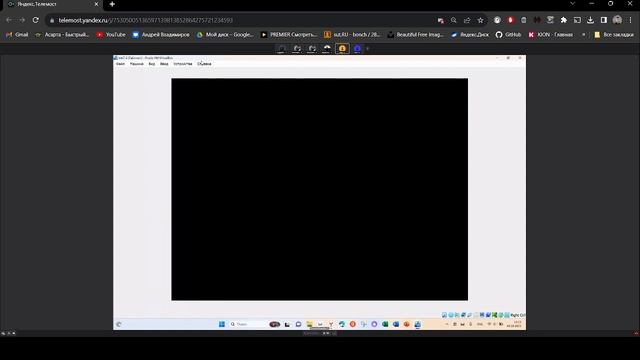Open the Справка menu in VirtualBox

point(204,64)
